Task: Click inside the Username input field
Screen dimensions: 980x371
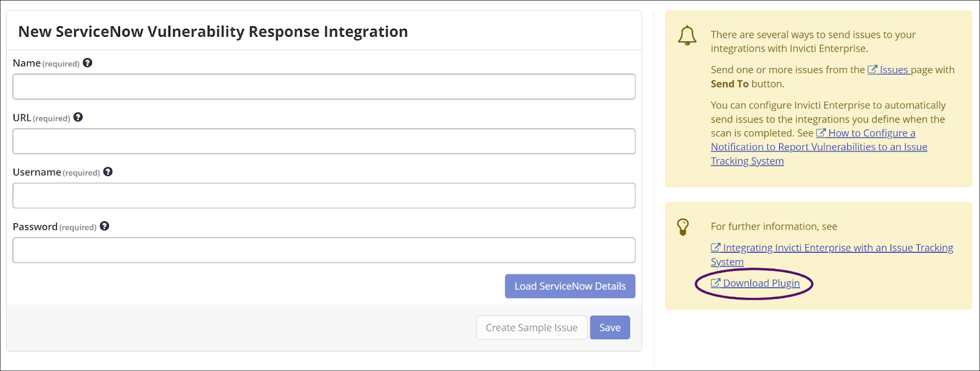Action: (x=323, y=196)
